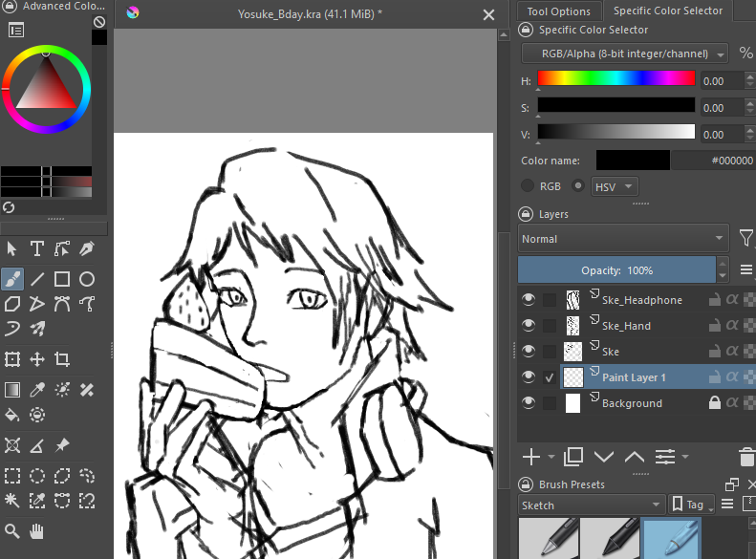Open the HSV color model dropdown
The width and height of the screenshot is (756, 559).
click(615, 187)
